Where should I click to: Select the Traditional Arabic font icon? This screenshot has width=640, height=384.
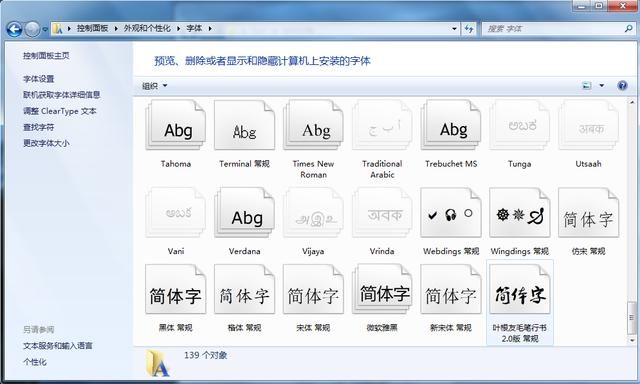click(x=382, y=126)
